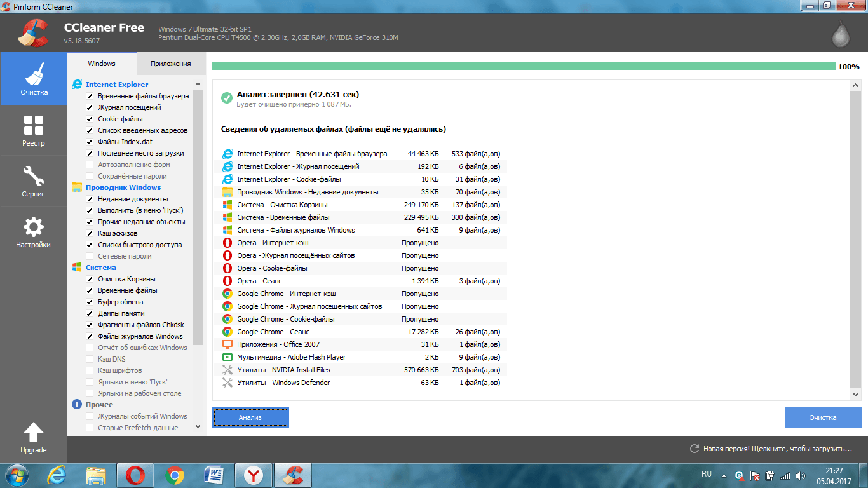Enable Кэш DNS checkbox
The width and height of the screenshot is (868, 488).
[x=90, y=359]
